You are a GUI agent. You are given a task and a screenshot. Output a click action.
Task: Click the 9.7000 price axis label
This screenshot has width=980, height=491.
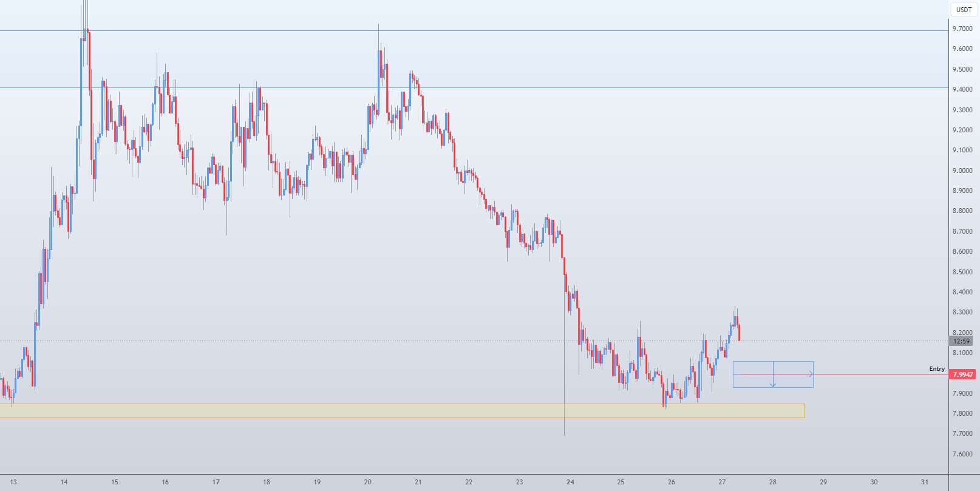pyautogui.click(x=962, y=29)
